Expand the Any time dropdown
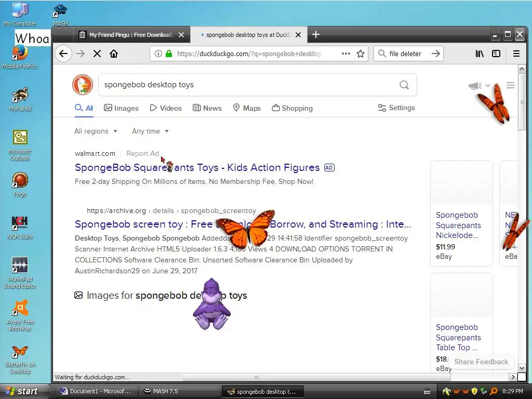Image resolution: width=532 pixels, height=399 pixels. pyautogui.click(x=150, y=131)
